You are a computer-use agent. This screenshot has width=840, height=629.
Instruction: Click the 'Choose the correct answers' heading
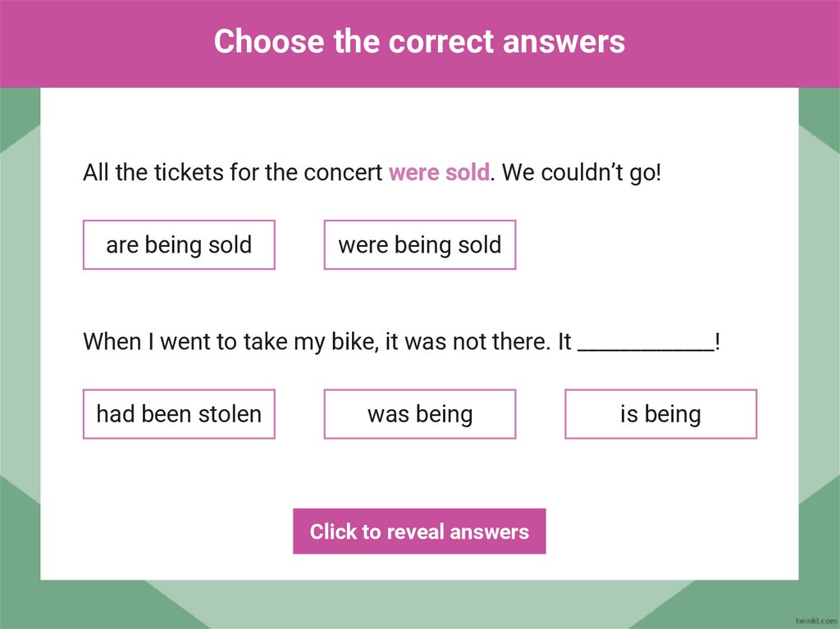[419, 41]
